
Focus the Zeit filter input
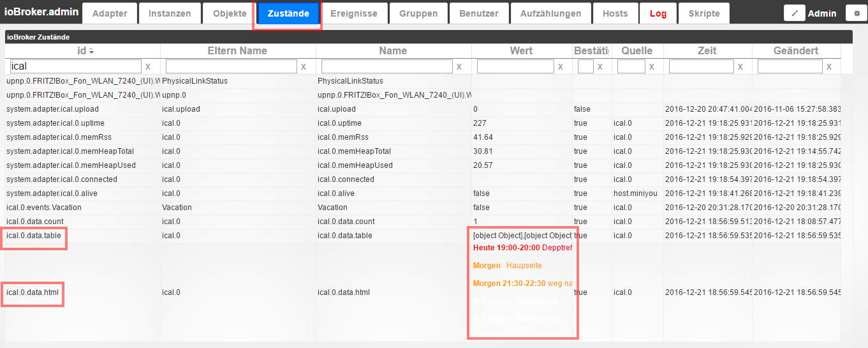point(702,66)
